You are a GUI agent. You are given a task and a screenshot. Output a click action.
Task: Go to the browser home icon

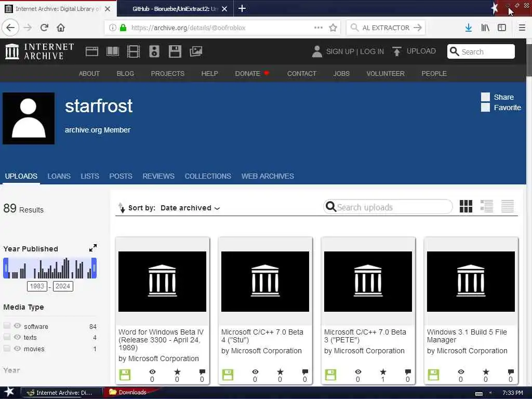(x=61, y=28)
